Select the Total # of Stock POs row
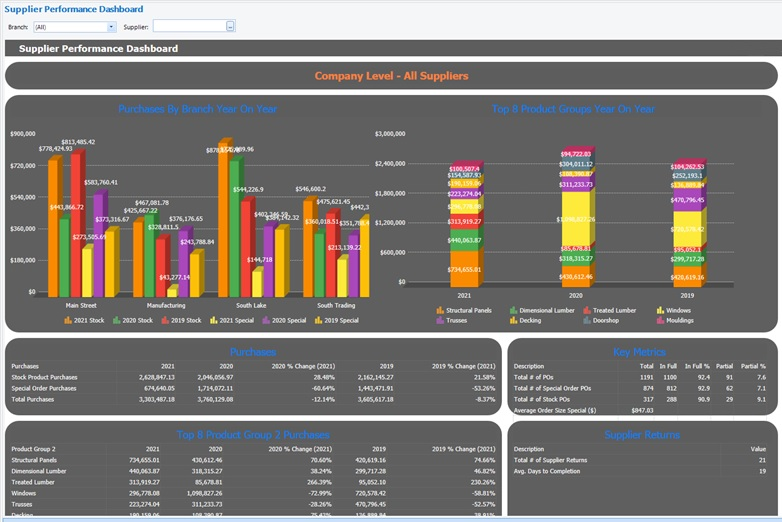Screen dimensions: 782x522 pyautogui.click(x=642, y=399)
